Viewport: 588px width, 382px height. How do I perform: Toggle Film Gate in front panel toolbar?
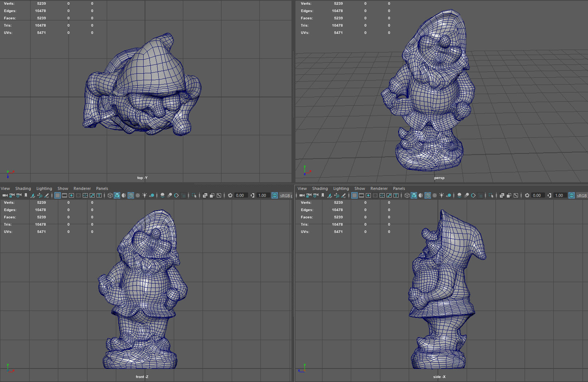64,195
